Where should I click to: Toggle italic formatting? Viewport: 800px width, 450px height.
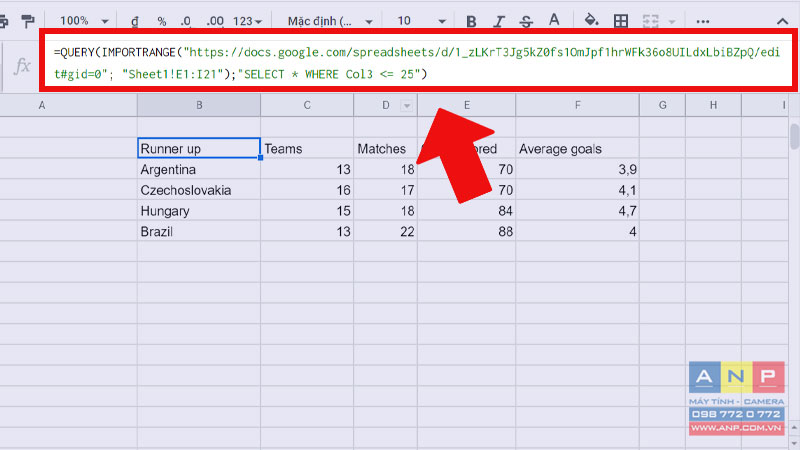pos(499,21)
